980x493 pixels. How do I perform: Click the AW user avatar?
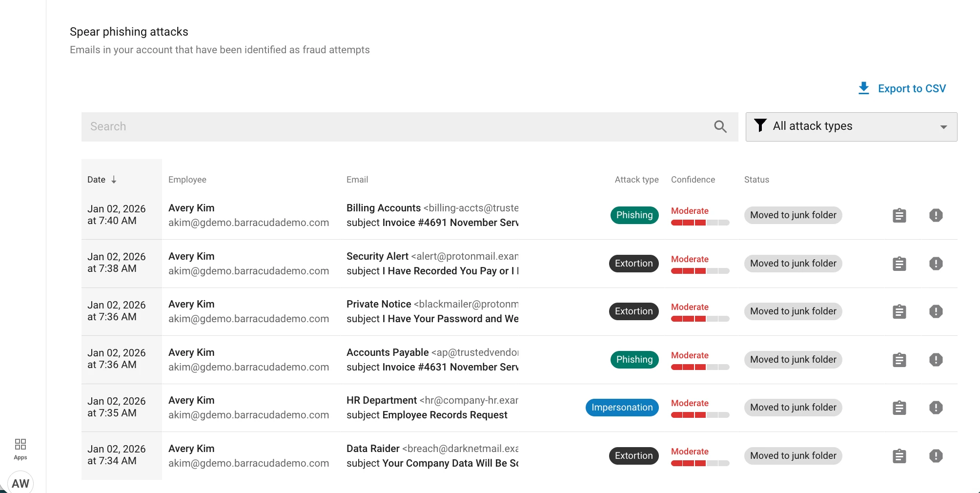[x=20, y=483]
